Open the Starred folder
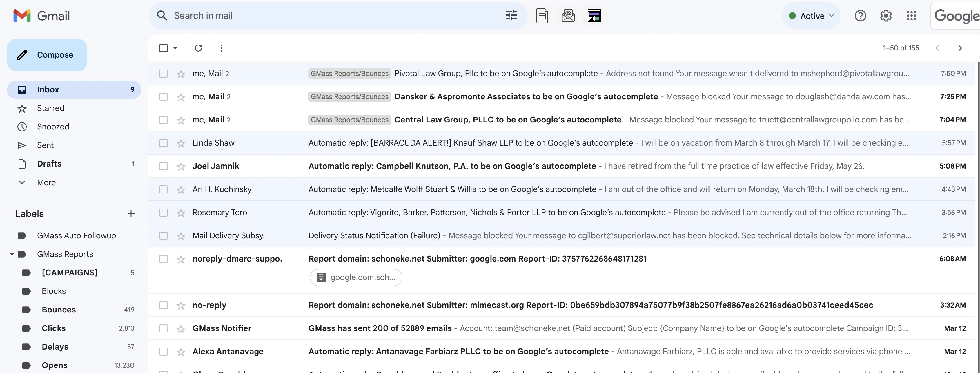The width and height of the screenshot is (980, 373). pos(74,108)
